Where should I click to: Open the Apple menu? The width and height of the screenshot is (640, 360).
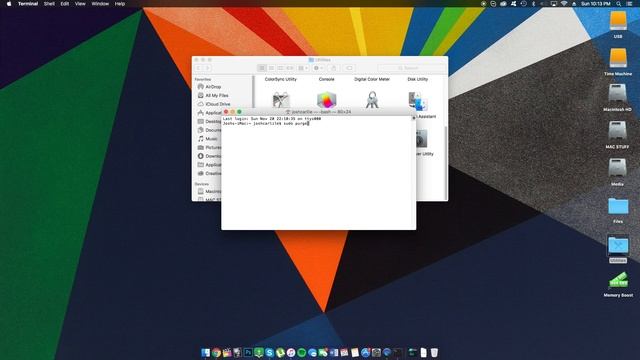9,4
